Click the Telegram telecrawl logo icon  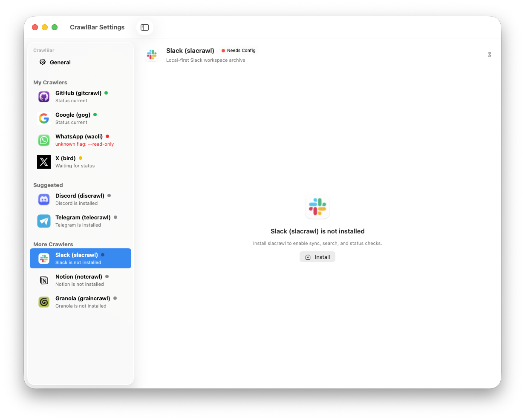[x=44, y=221]
